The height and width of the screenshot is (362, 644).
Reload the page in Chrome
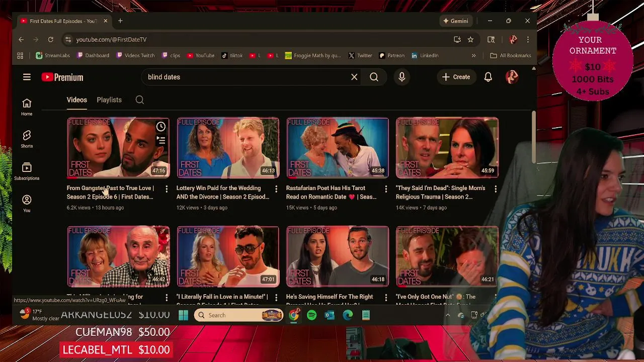point(51,39)
